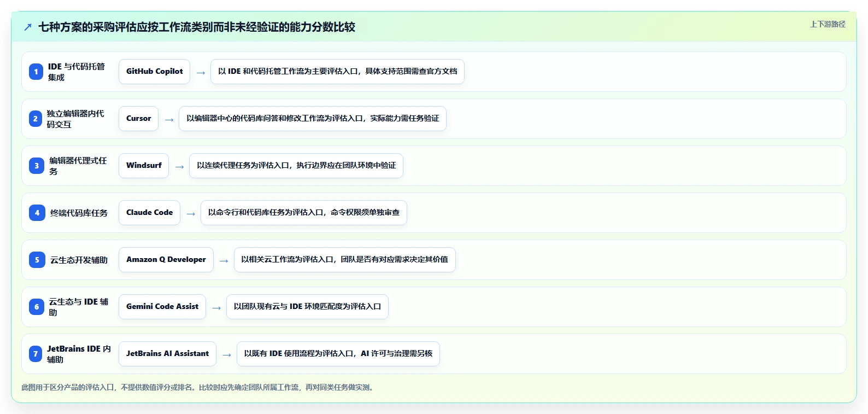Click the description 以命令行和代码库任务为评估入口
The width and height of the screenshot is (868, 414).
pyautogui.click(x=304, y=213)
